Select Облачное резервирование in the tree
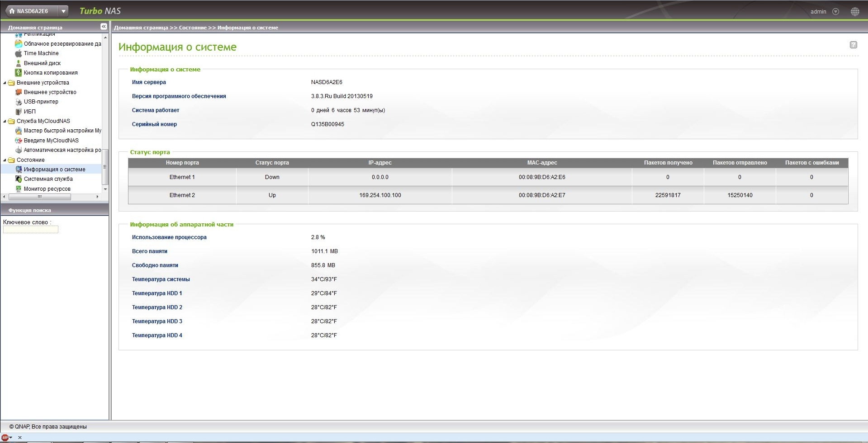868x443 pixels. coord(62,44)
